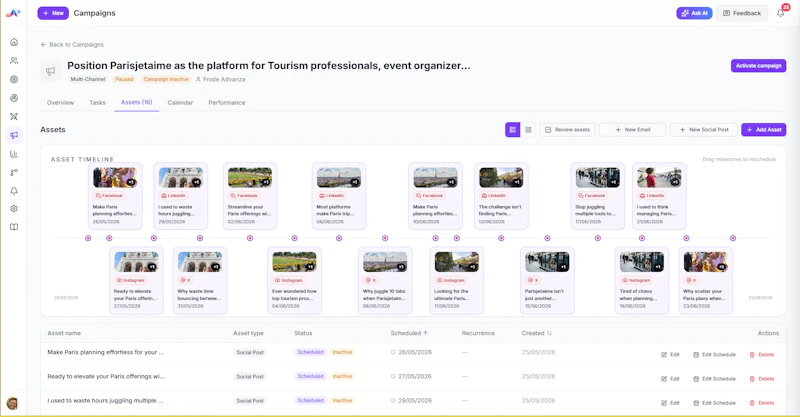Delete the 'I used to waste hours' asset
The image size is (800, 417).
coord(762,403)
